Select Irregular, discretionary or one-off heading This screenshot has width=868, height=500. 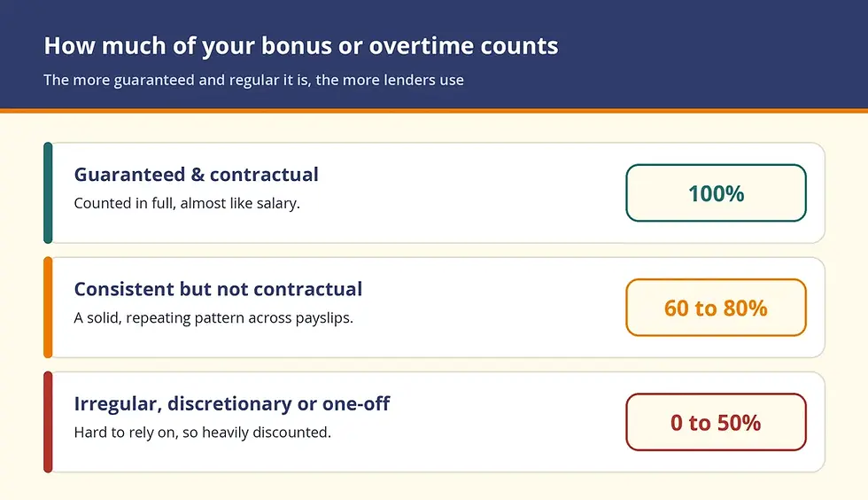coord(232,403)
